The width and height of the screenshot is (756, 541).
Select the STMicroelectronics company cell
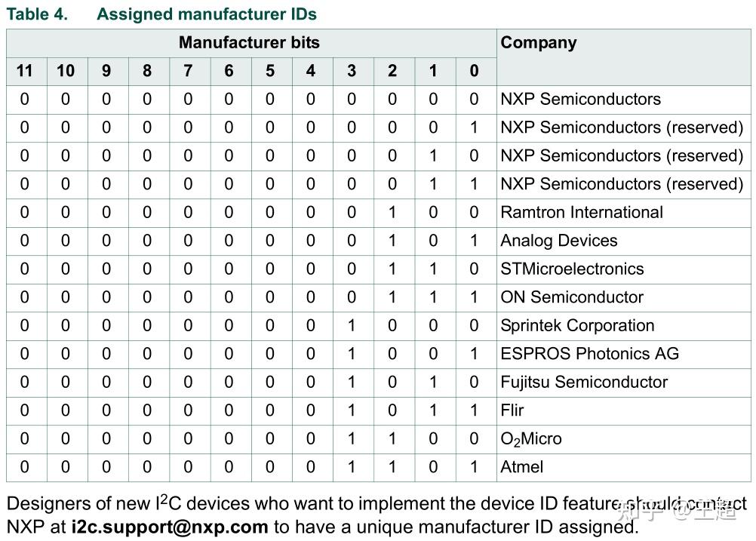pyautogui.click(x=572, y=269)
